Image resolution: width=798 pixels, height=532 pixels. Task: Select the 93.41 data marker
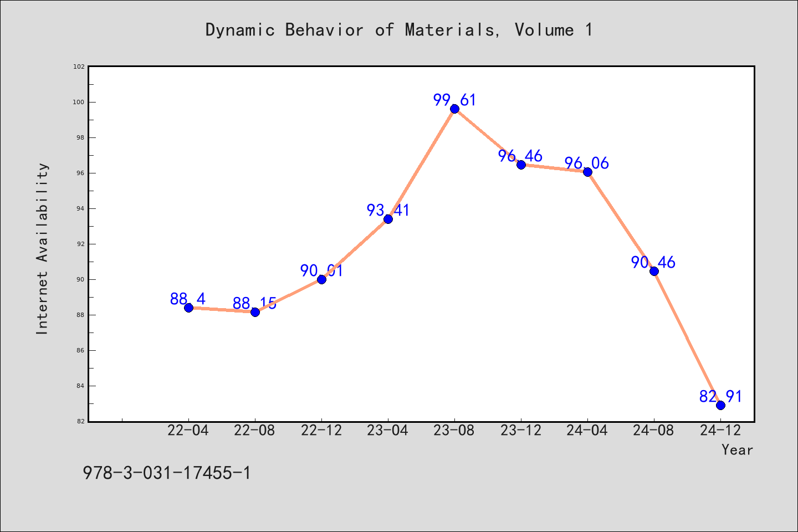coord(388,219)
